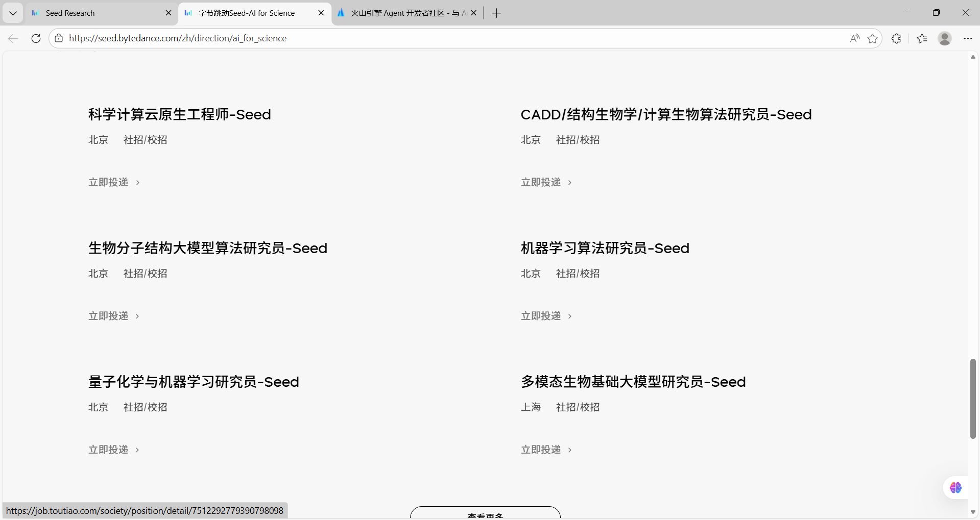Click the back navigation arrow
Screen dimensions: 980x520
coord(13,38)
